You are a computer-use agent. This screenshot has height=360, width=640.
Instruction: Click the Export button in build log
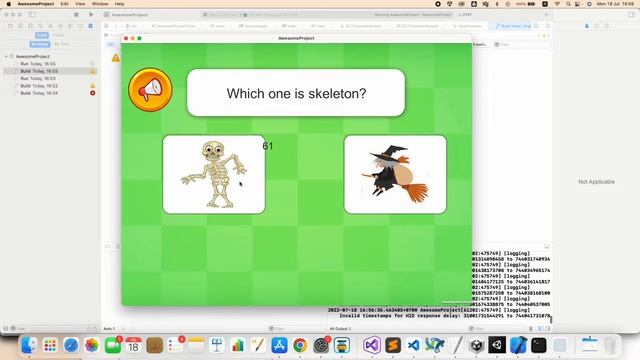(x=480, y=44)
